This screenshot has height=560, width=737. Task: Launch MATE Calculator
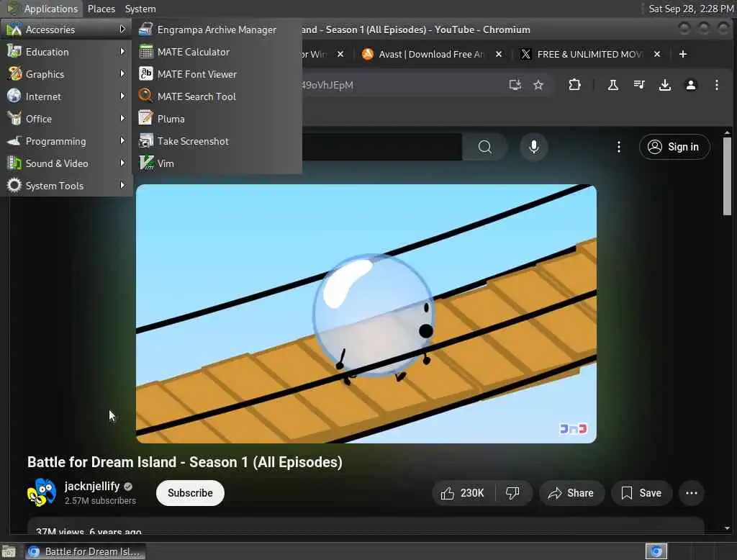[217, 52]
